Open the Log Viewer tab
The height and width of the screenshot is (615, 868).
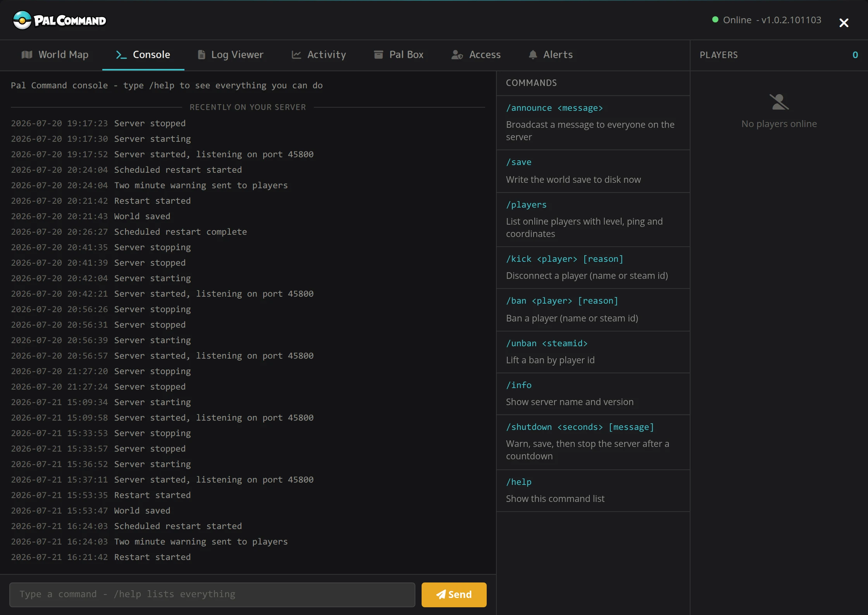[x=230, y=55]
